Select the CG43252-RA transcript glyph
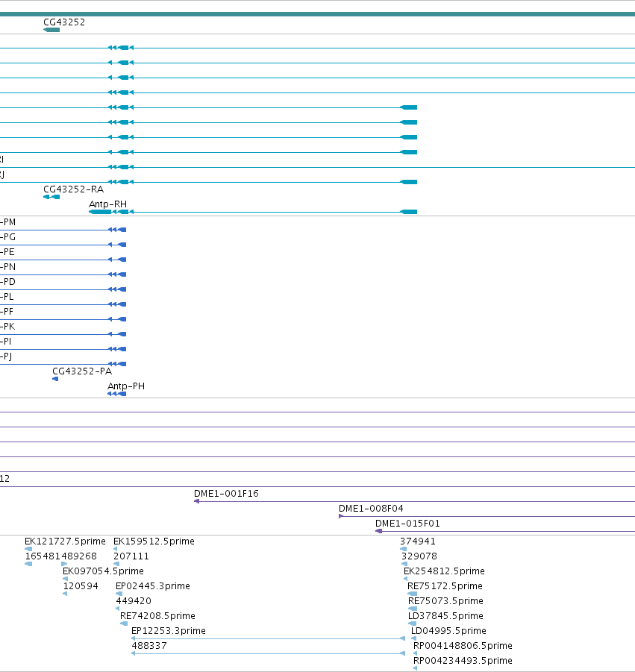Viewport: 635px width, 672px height. point(51,197)
